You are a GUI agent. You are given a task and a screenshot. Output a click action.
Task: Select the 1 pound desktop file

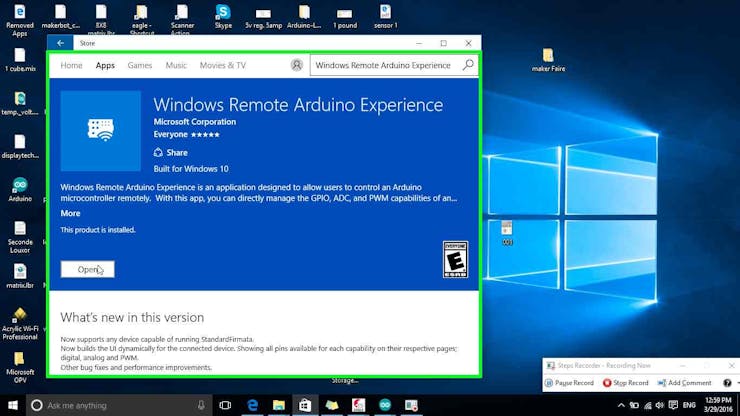(345, 17)
